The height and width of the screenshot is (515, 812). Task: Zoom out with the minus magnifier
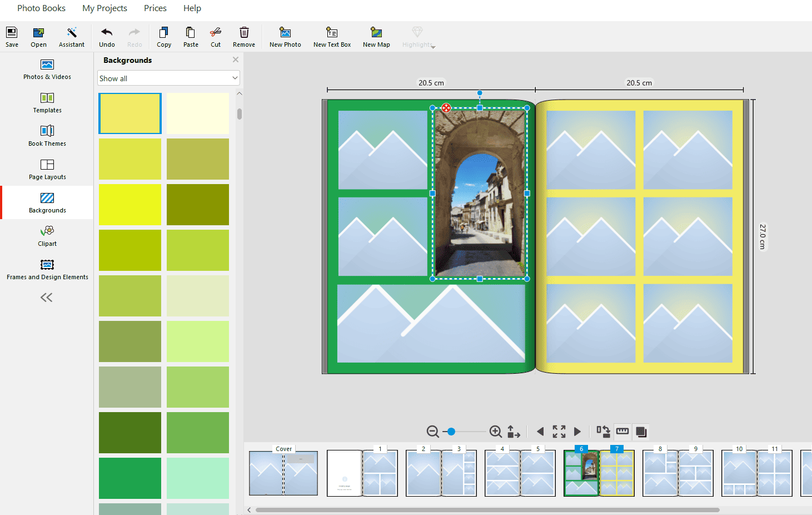point(432,432)
